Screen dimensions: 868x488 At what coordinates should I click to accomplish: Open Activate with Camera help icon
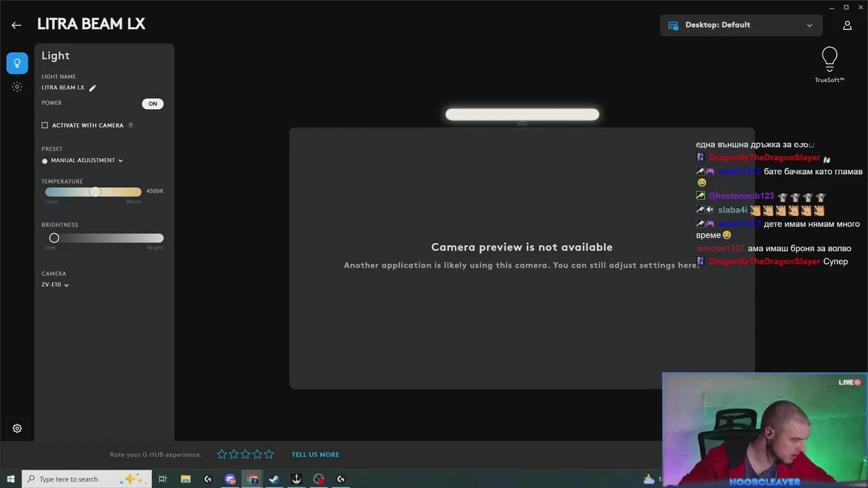130,125
